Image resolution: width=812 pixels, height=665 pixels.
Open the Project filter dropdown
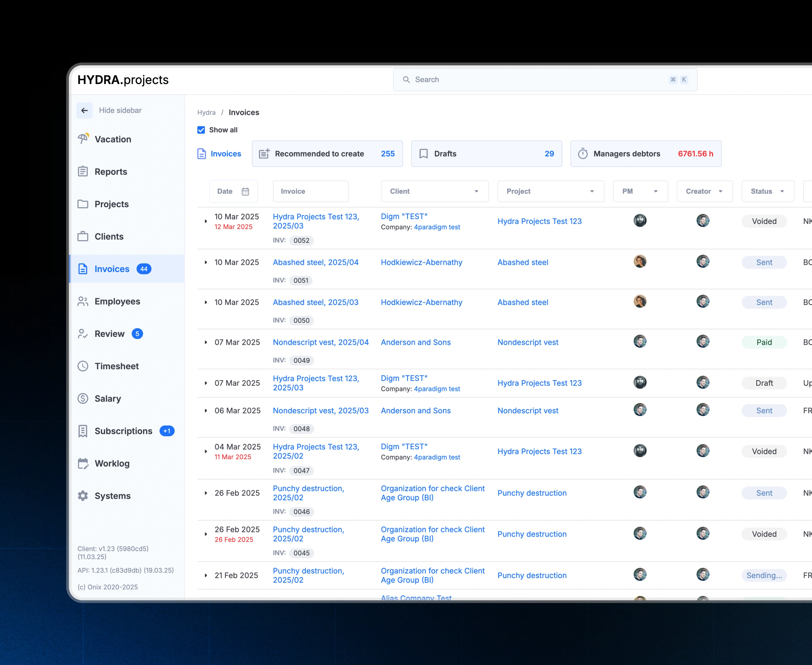point(551,191)
